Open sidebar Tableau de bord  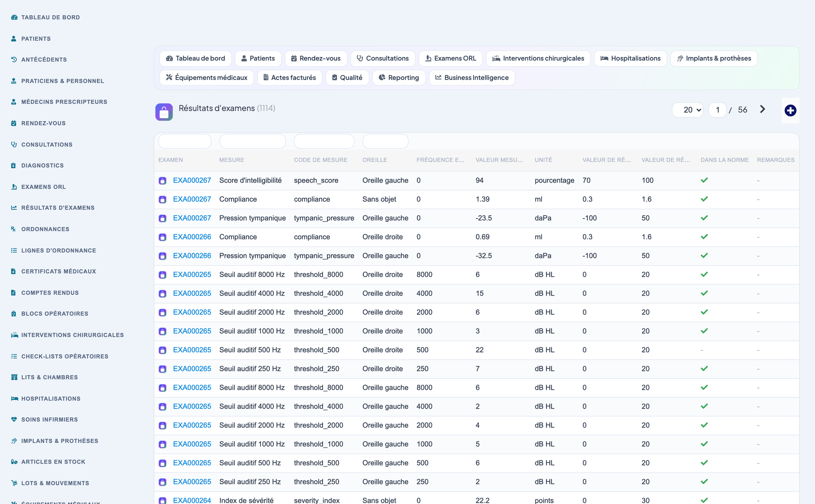tap(46, 17)
